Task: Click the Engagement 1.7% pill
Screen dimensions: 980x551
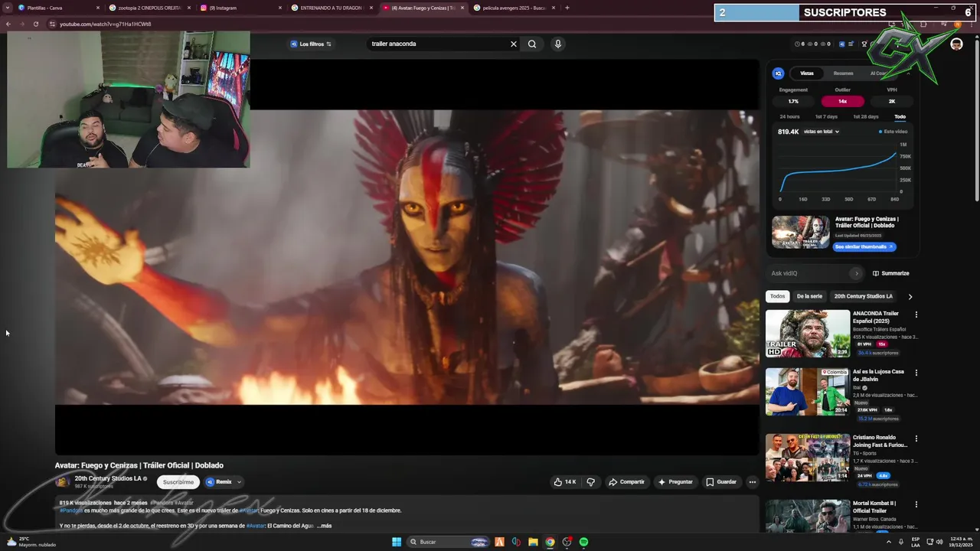Action: [x=793, y=101]
